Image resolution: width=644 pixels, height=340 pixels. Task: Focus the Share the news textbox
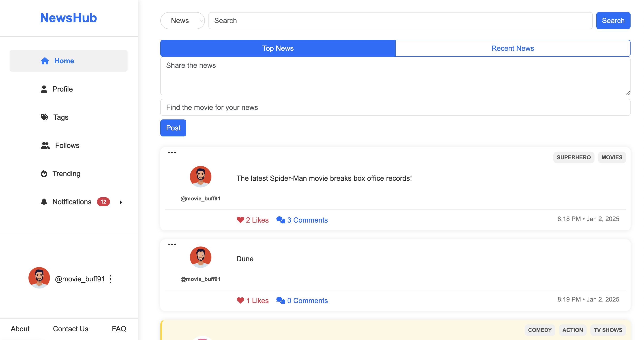coord(395,76)
